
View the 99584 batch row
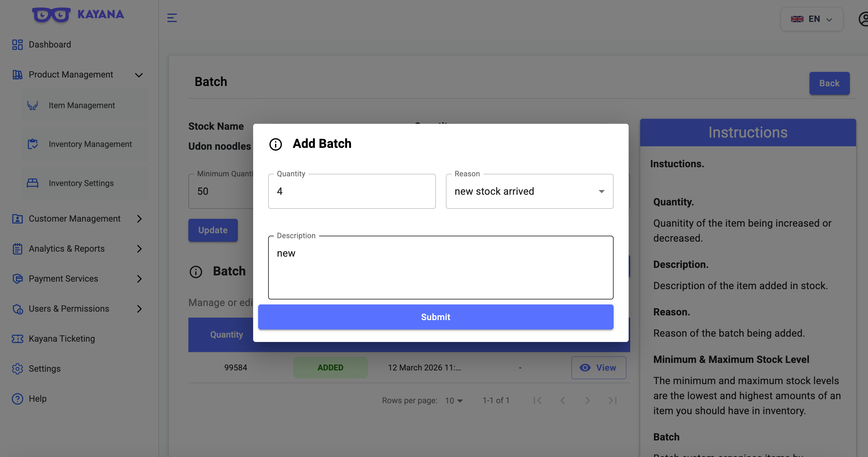tap(599, 368)
